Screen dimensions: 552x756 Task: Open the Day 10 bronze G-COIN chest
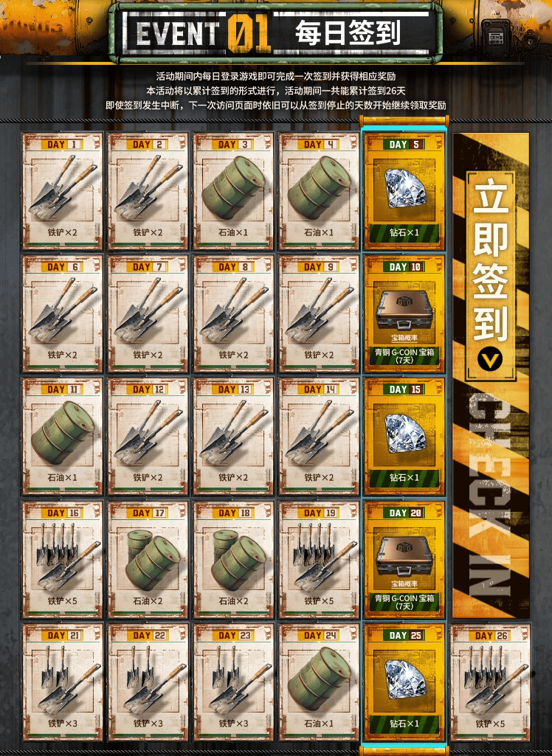tap(404, 314)
